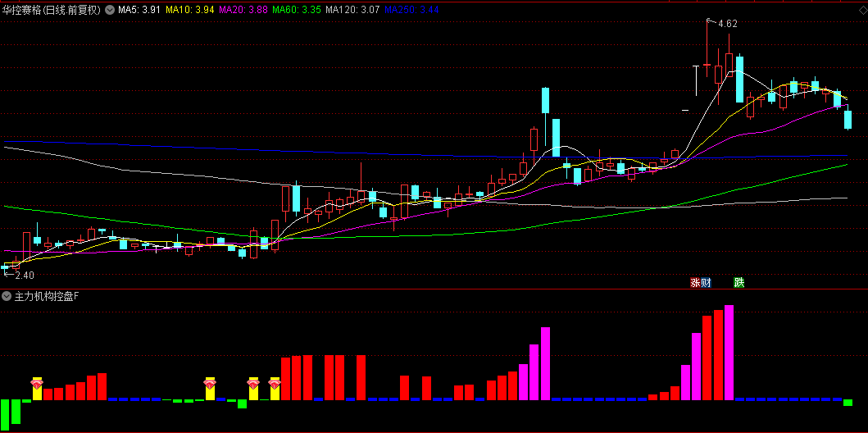This screenshot has height=433, width=868.
Task: Click the blue 财 financial marker
Action: [x=705, y=282]
